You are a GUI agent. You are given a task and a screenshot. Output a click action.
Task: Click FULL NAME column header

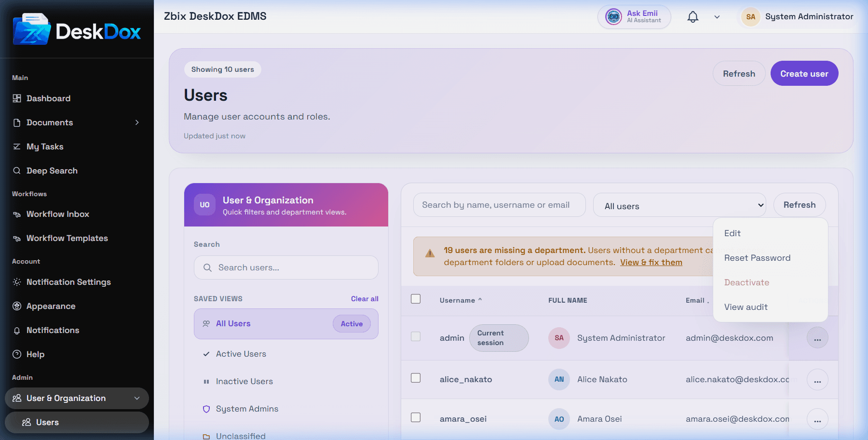568,300
